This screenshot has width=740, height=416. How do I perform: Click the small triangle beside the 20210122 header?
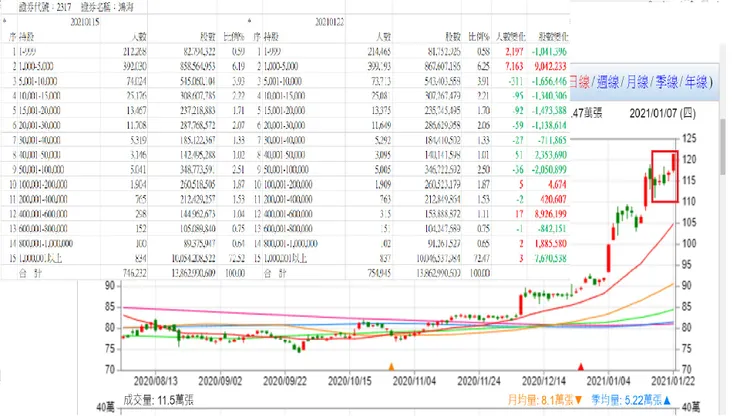pos(249,21)
